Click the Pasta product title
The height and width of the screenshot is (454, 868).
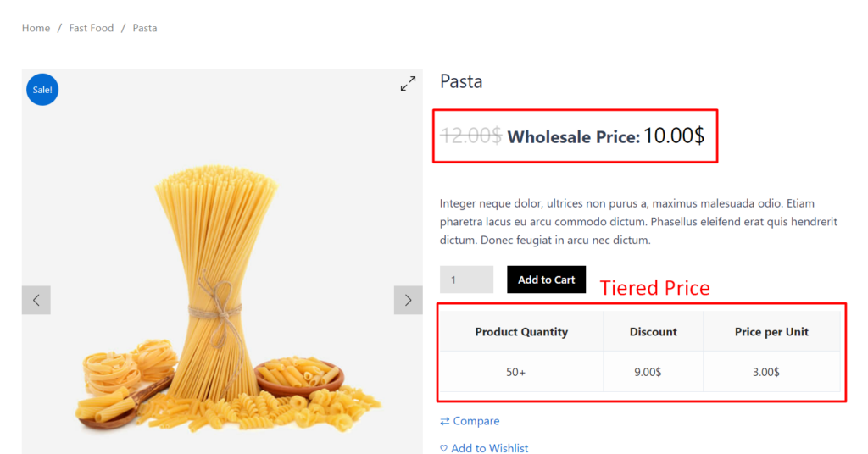461,82
